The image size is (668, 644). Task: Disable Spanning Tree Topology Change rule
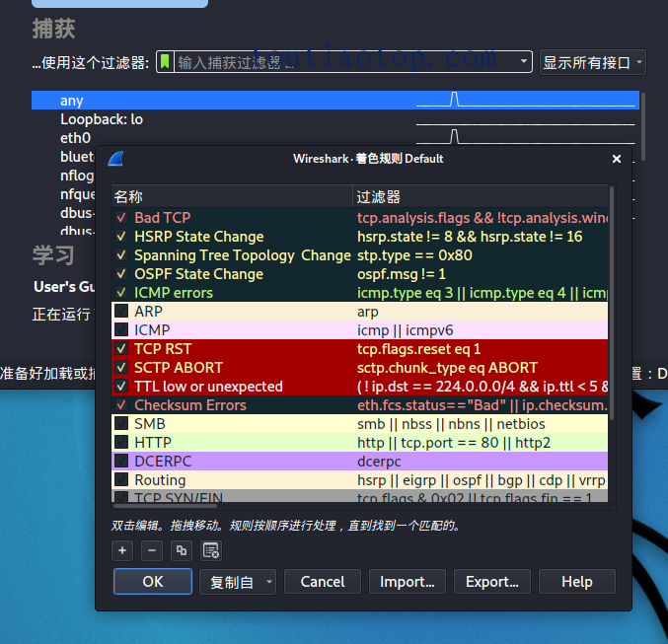click(x=121, y=255)
